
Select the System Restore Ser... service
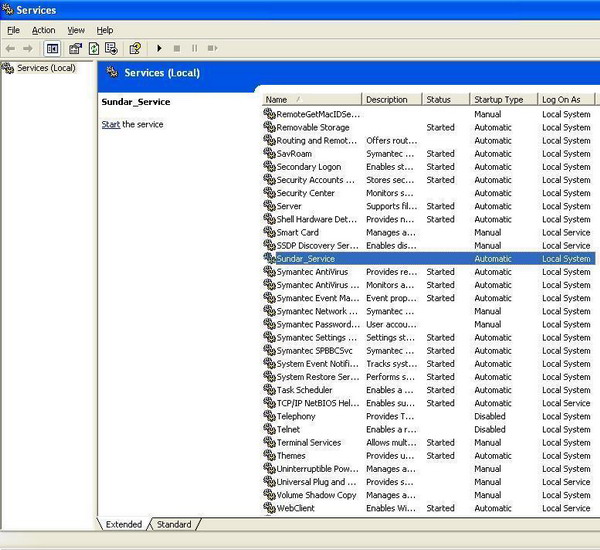point(429,377)
